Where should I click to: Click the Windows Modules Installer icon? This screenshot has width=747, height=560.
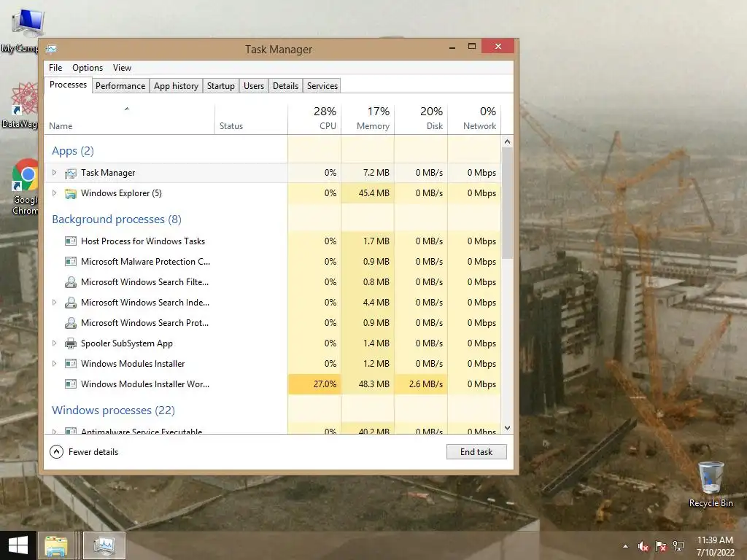coord(71,364)
